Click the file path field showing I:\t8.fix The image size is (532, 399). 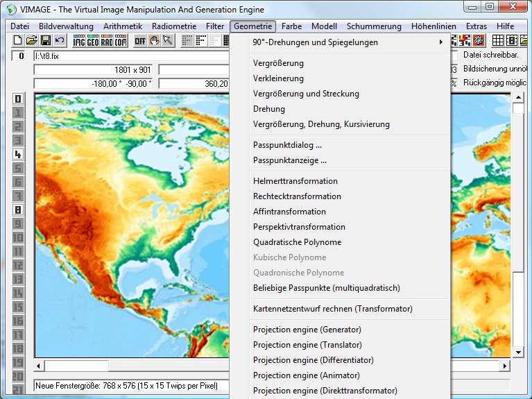[x=132, y=56]
